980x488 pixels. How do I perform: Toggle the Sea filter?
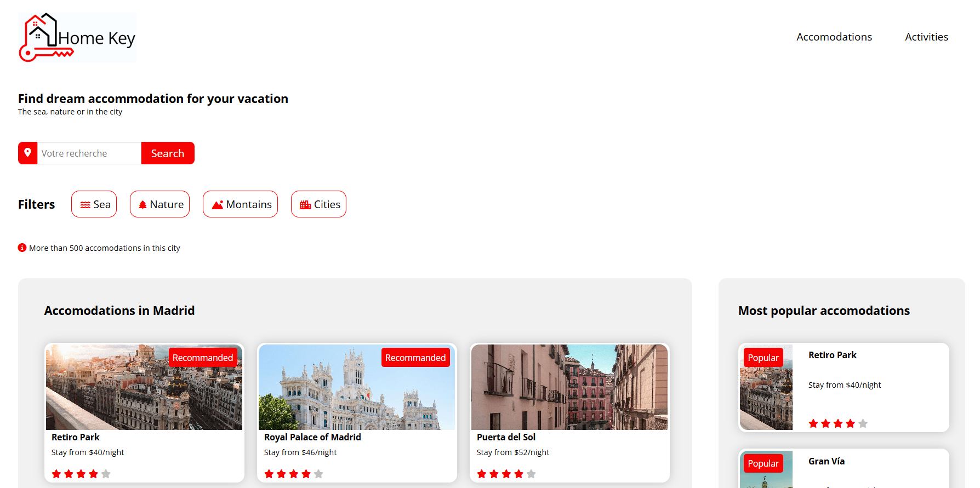(x=94, y=204)
